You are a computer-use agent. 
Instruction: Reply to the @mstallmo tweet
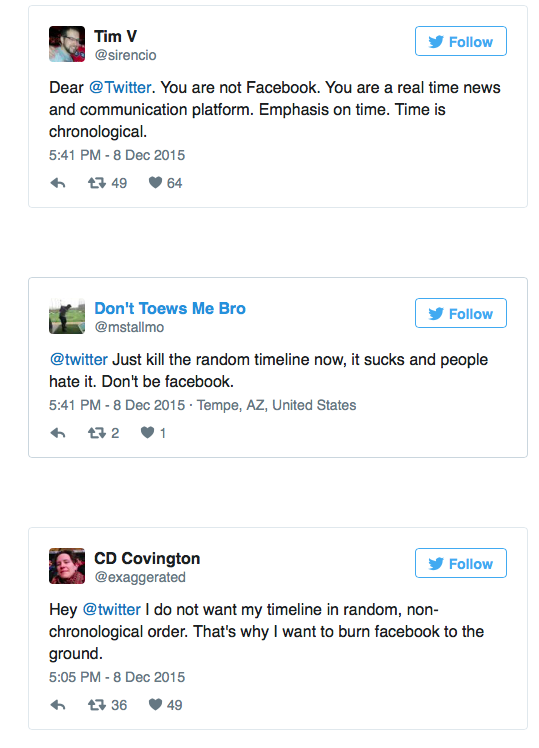click(58, 433)
